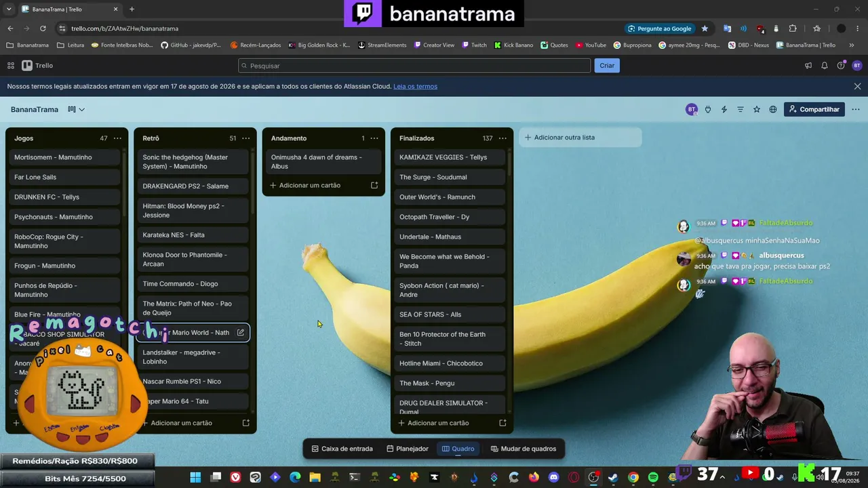Open Windows Start menu
Screen dimensions: 868x488
[x=195, y=477]
